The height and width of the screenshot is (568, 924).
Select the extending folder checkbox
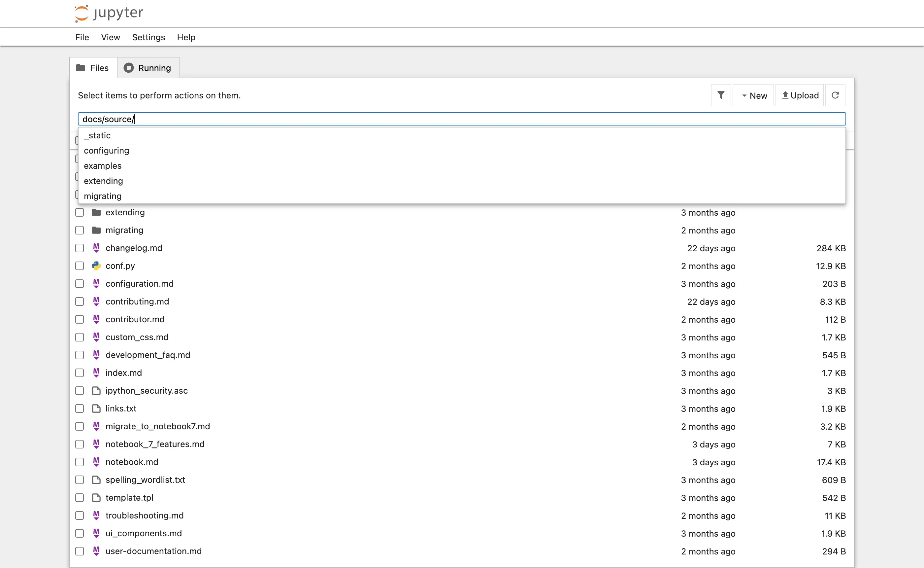80,213
